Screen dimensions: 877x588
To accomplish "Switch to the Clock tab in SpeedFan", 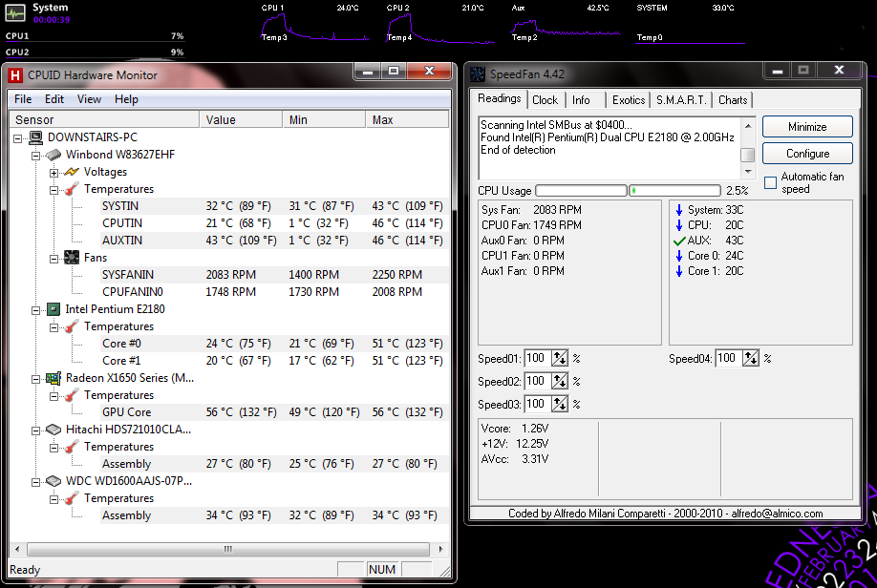I will 545,100.
